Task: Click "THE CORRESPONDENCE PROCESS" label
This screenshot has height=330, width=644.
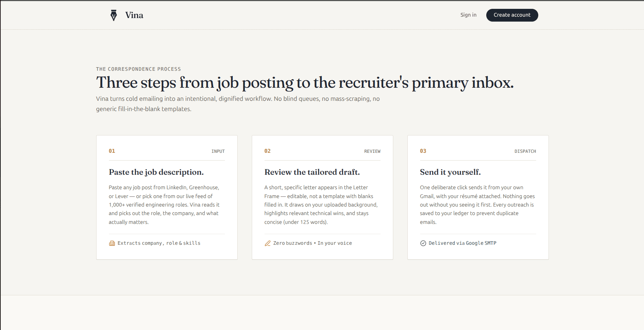Action: tap(139, 69)
